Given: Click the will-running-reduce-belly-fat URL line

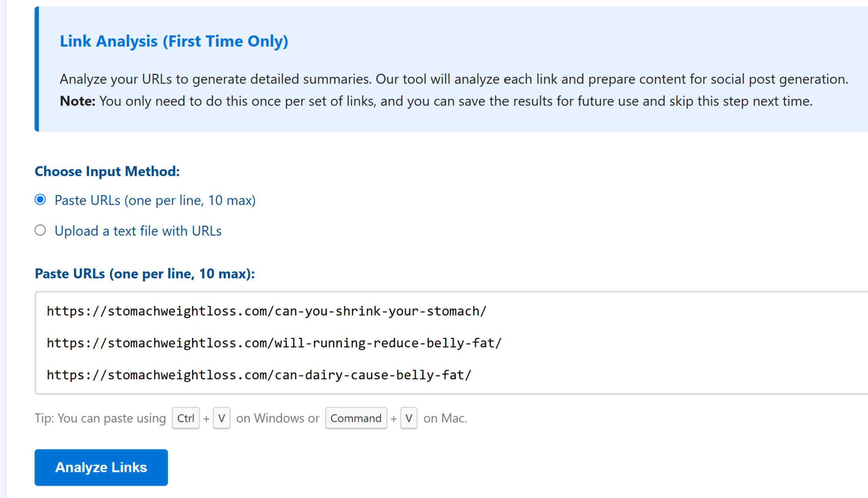Looking at the screenshot, I should (274, 343).
